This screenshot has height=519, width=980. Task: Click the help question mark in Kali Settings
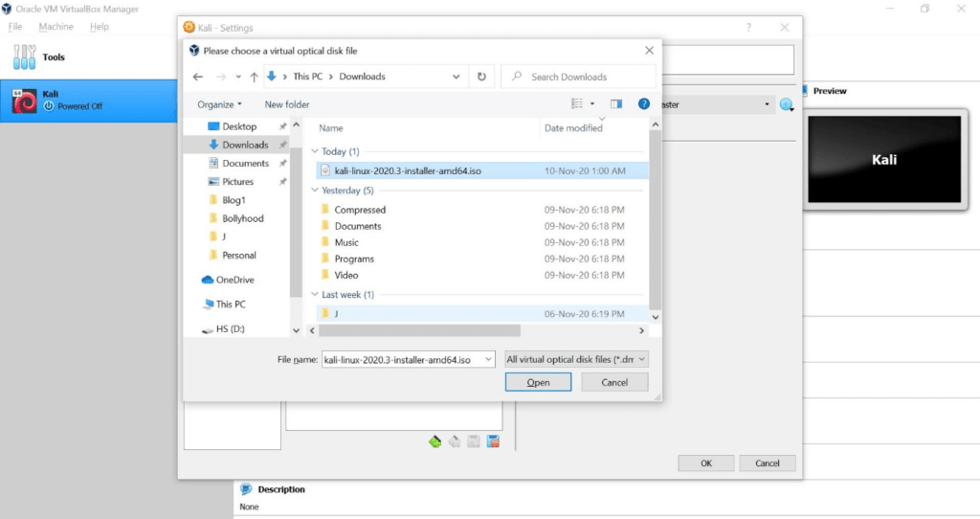[748, 28]
